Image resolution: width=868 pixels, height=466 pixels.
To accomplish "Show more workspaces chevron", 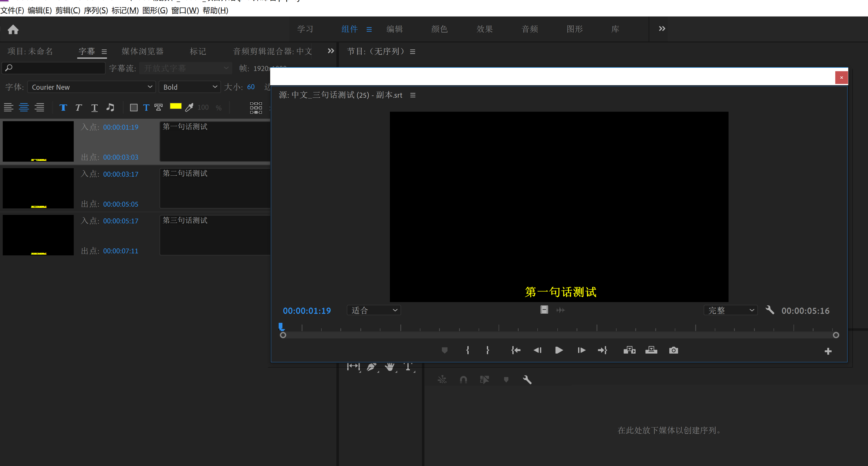I will (x=662, y=29).
